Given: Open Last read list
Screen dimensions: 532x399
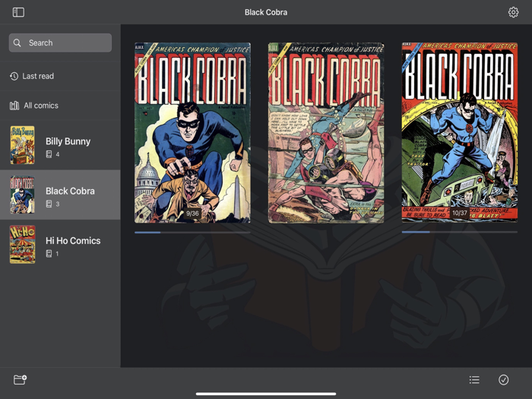Looking at the screenshot, I should pos(60,76).
